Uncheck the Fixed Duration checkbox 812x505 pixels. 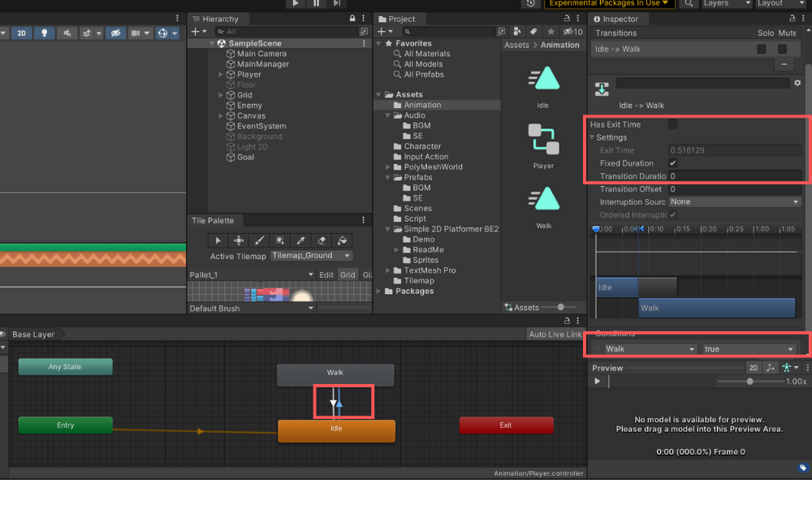672,163
